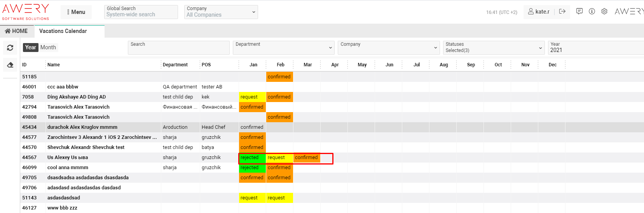This screenshot has height=213, width=644.
Task: Switch calendar to Month view
Action: pyautogui.click(x=48, y=47)
